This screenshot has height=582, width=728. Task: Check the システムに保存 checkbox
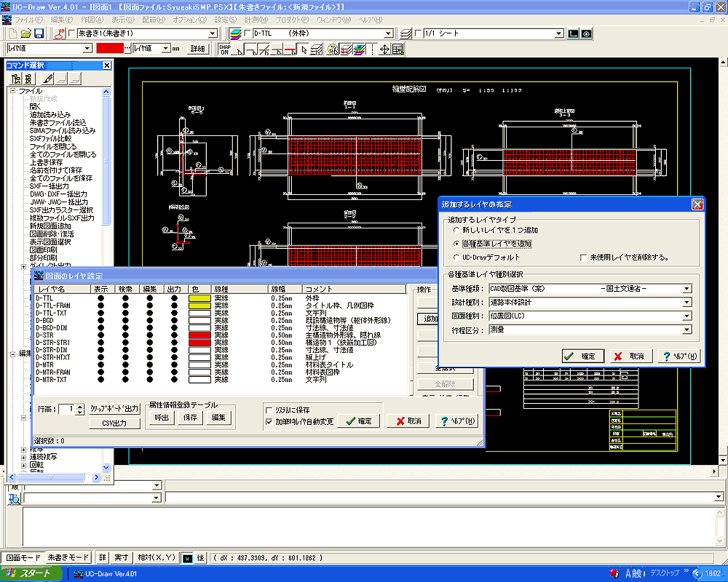tap(270, 410)
